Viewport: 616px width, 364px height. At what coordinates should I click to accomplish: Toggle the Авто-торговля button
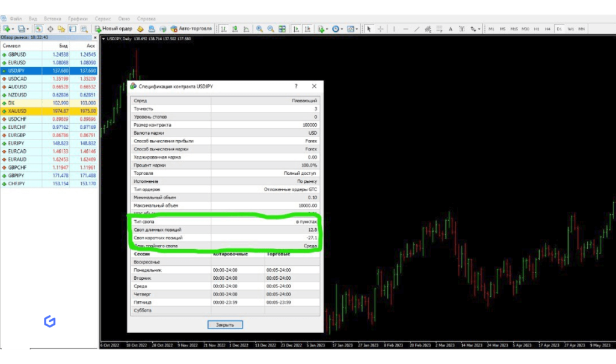pyautogui.click(x=191, y=29)
